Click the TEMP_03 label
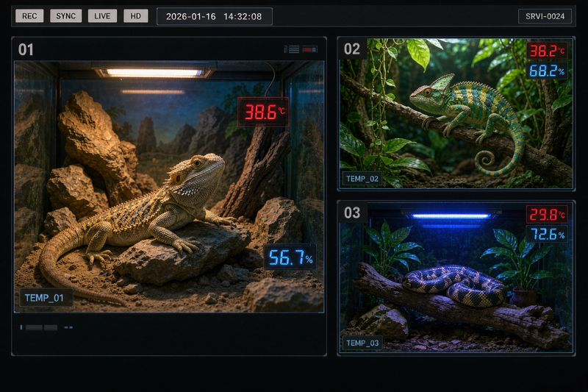This screenshot has width=588, height=392. click(x=362, y=343)
